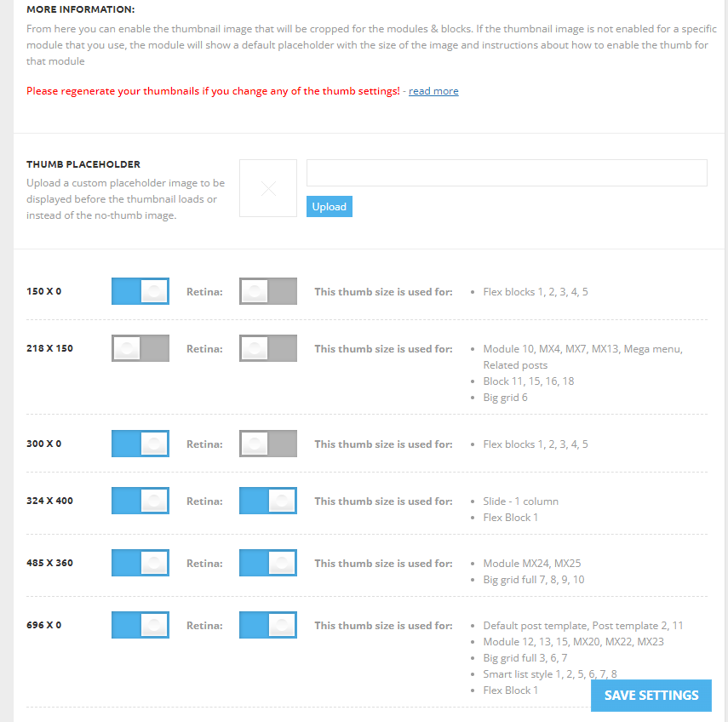Open the read more link
Viewport: 728px width, 722px height.
coord(433,91)
